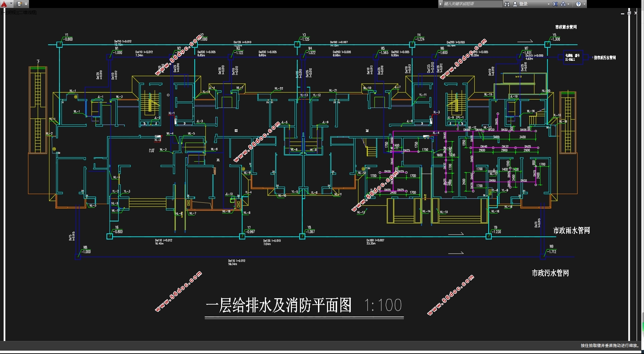This screenshot has width=644, height=354.
Task: Click the 登录 sign-in button
Action: tap(523, 4)
